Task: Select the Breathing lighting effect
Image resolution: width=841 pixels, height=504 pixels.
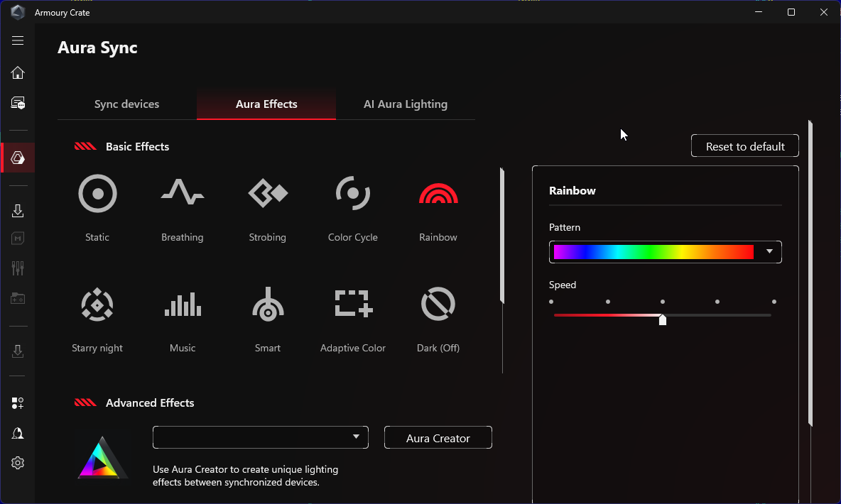Action: (183, 192)
